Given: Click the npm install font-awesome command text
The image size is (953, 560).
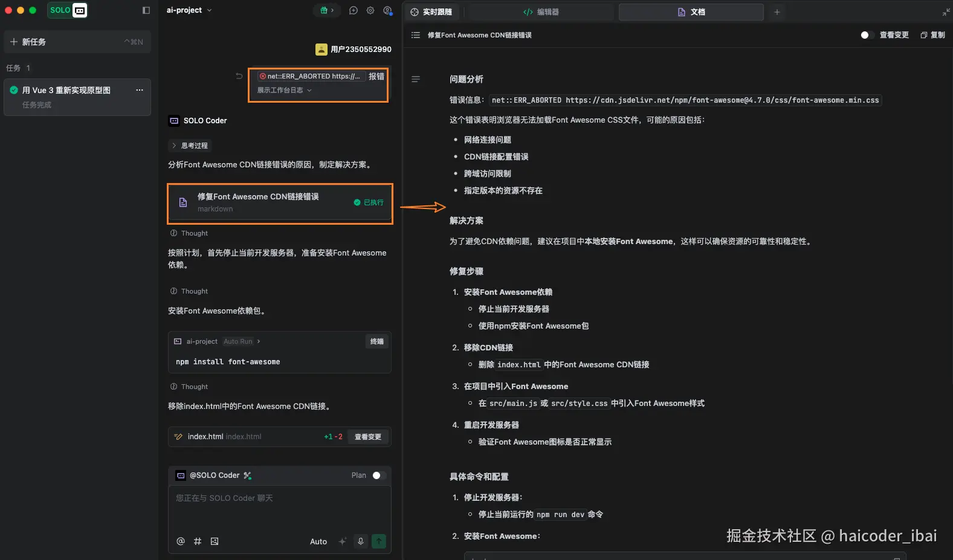Looking at the screenshot, I should pos(228,362).
